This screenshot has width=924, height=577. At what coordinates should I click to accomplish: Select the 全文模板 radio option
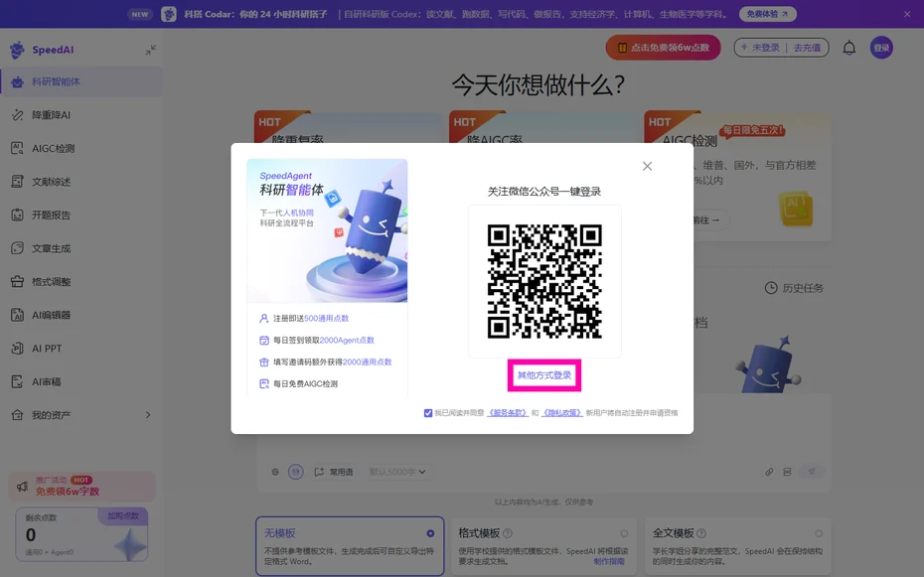(x=819, y=533)
